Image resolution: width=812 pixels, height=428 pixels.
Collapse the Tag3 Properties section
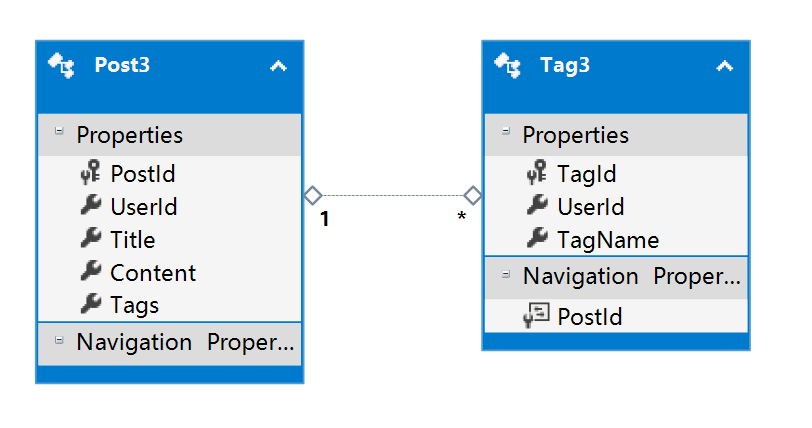(x=506, y=131)
